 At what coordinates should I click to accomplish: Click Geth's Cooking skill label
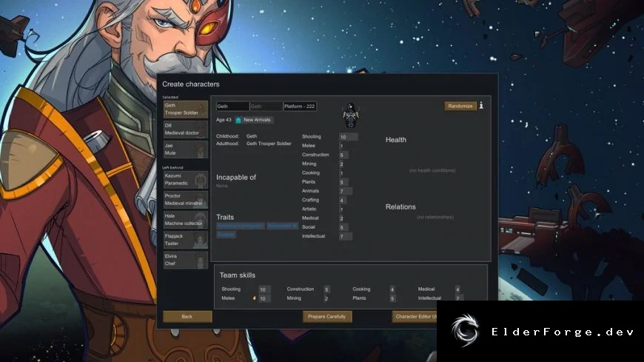point(311,172)
